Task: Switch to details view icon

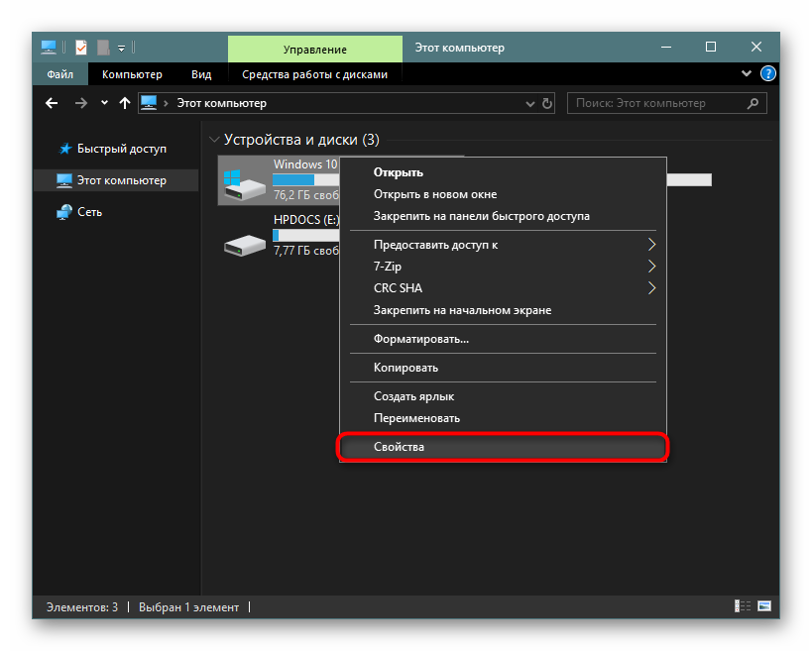Action: (743, 606)
